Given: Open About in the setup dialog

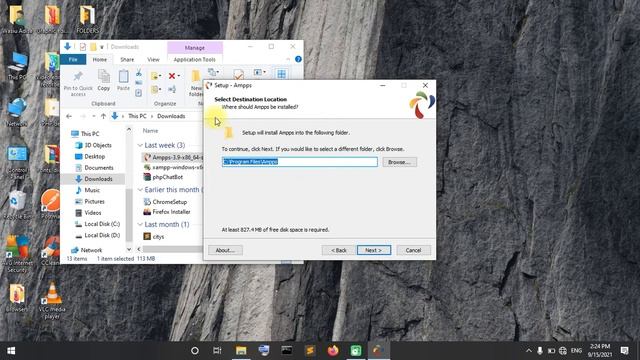Looking at the screenshot, I should pyautogui.click(x=225, y=250).
